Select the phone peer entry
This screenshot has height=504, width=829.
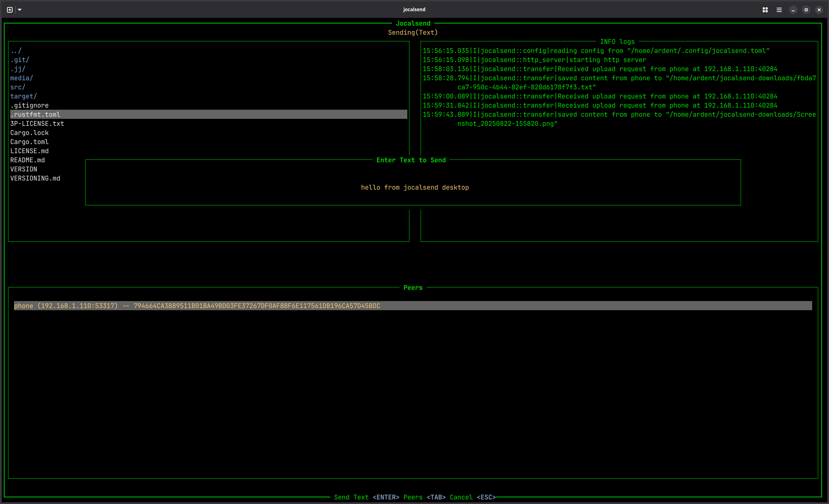(197, 306)
